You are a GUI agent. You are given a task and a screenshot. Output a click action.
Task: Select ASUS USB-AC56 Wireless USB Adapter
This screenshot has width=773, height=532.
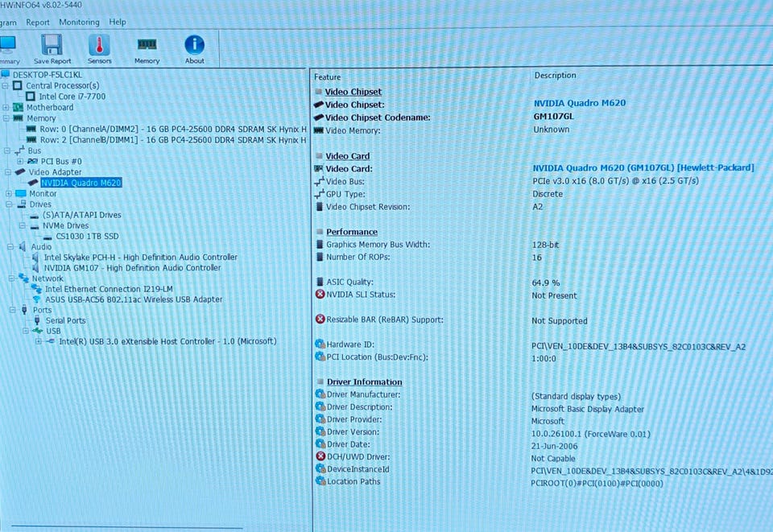click(134, 299)
